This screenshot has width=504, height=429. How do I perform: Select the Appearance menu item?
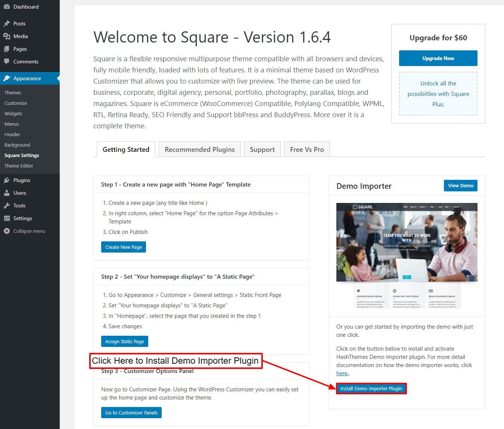(x=30, y=78)
